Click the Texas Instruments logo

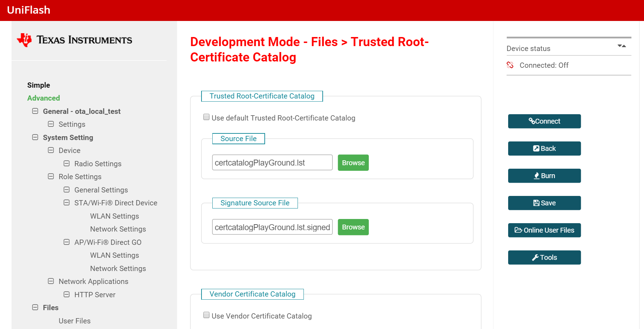[x=74, y=40]
